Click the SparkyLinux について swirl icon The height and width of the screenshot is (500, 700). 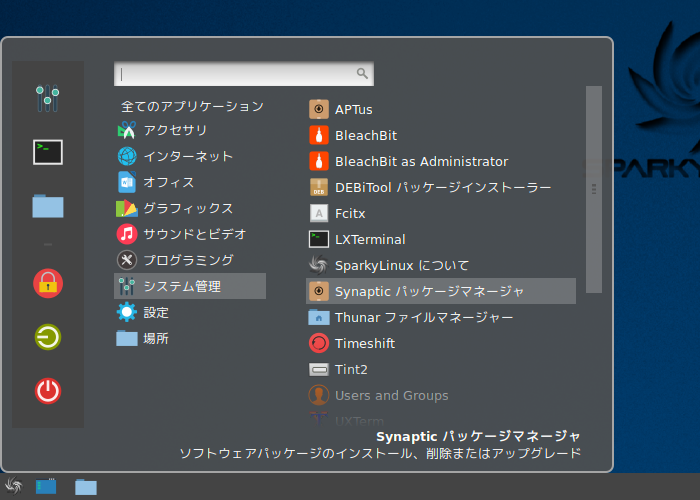pos(319,265)
